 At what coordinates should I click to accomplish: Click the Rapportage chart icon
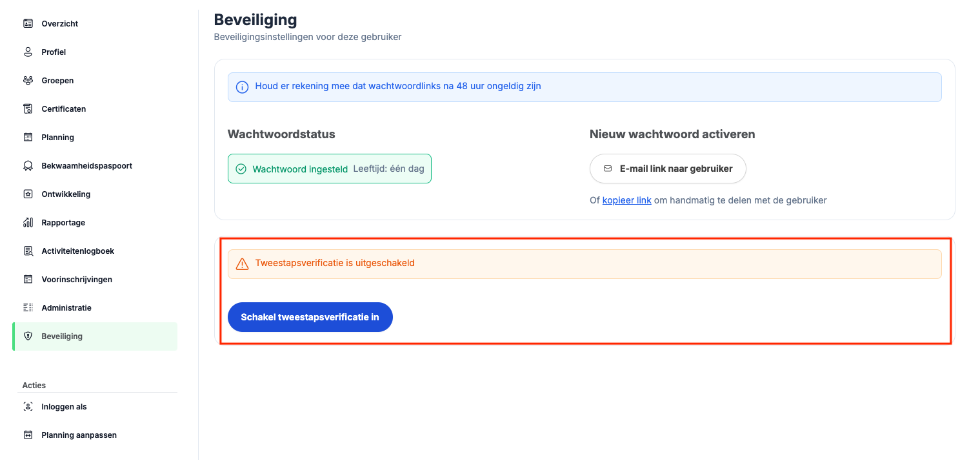[x=28, y=223]
